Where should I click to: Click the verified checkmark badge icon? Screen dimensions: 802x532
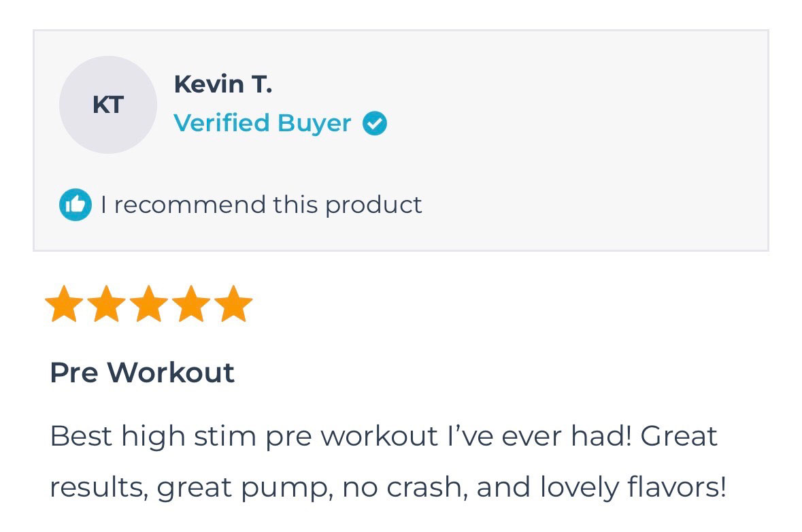click(x=374, y=124)
